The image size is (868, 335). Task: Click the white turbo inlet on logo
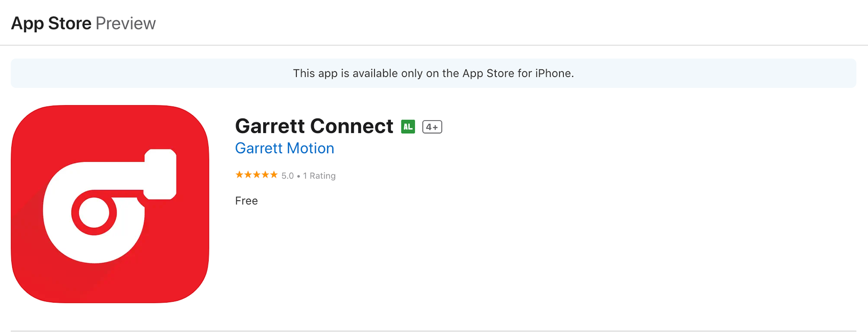click(160, 174)
